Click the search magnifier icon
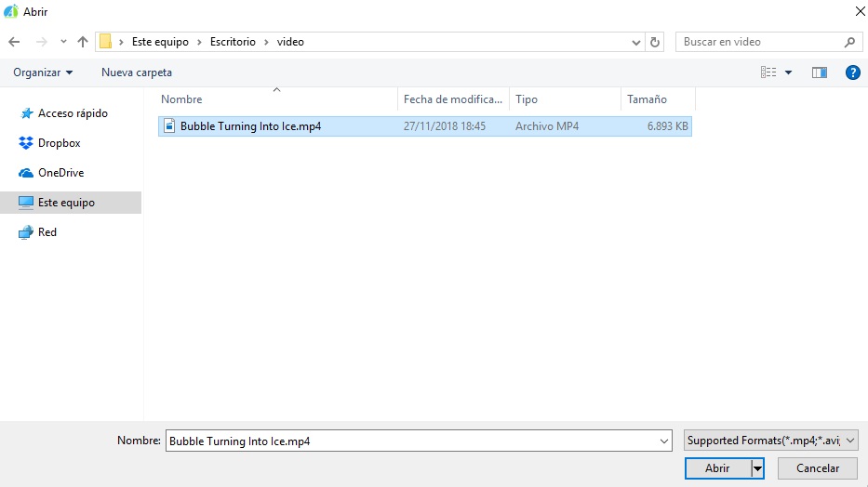This screenshot has height=487, width=868. [x=849, y=42]
